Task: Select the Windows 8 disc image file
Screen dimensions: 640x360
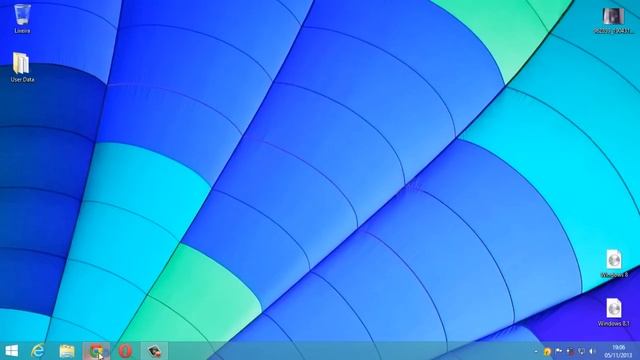Action: click(614, 264)
